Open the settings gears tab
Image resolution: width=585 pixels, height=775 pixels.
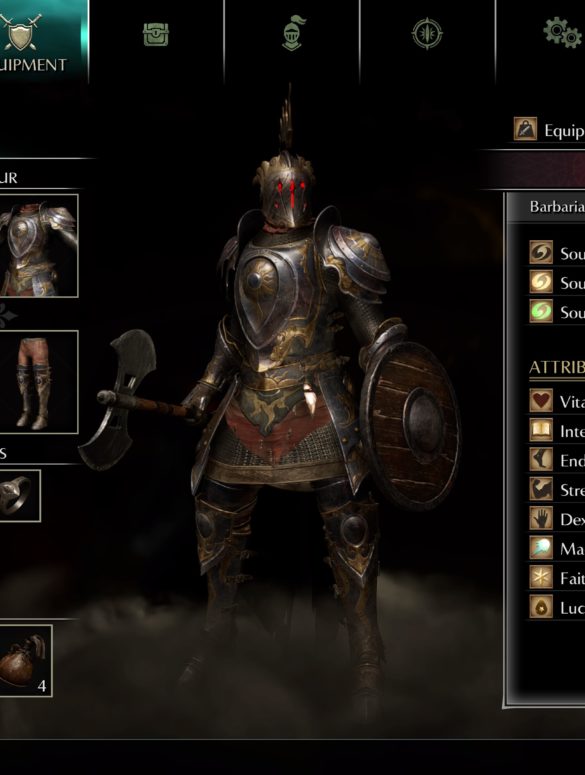coord(563,33)
